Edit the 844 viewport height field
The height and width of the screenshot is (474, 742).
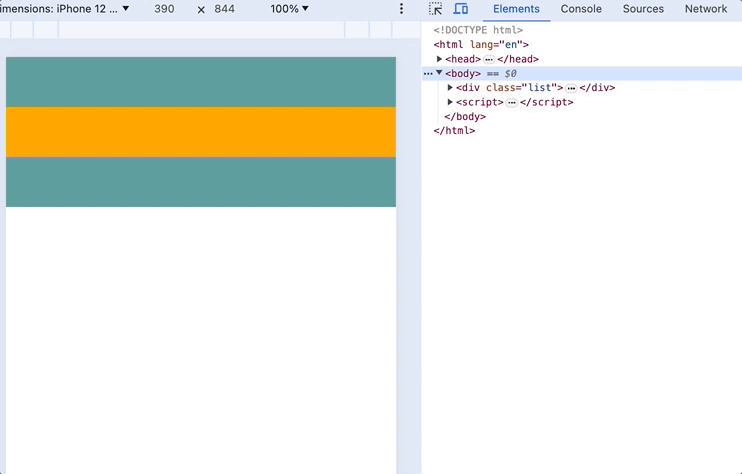(224, 9)
